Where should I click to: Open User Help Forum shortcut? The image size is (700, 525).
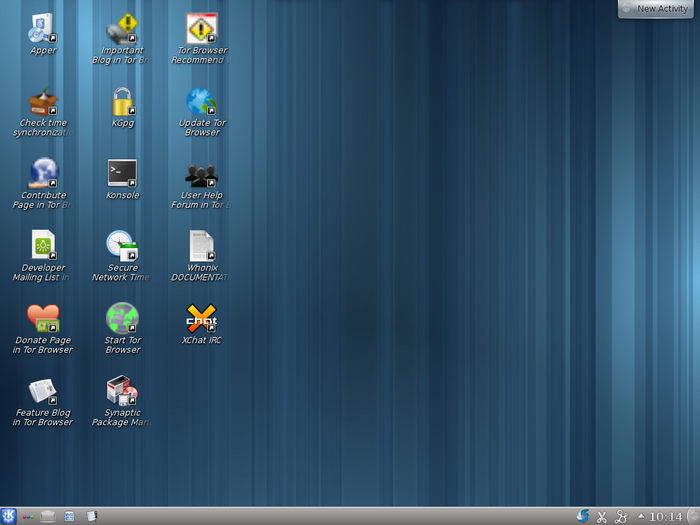tap(202, 176)
